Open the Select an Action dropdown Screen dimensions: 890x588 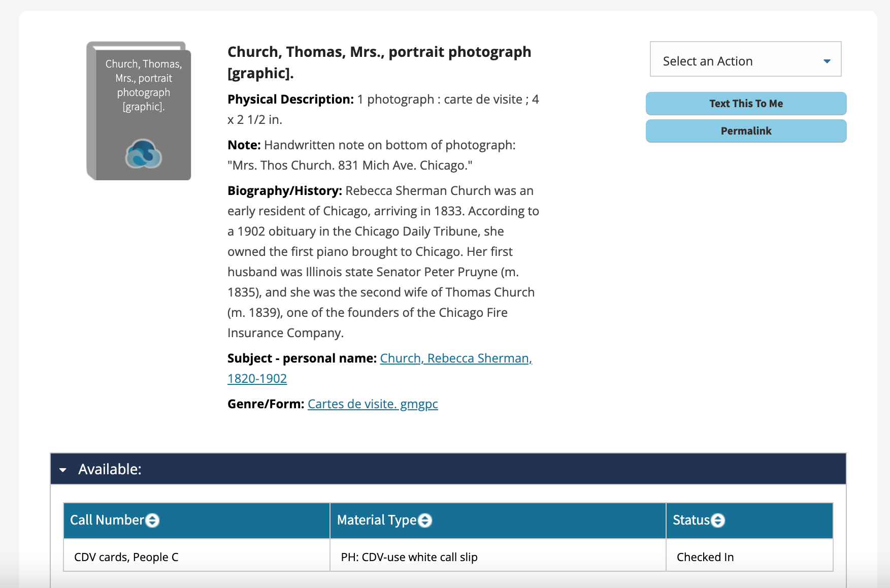pyautogui.click(x=745, y=61)
